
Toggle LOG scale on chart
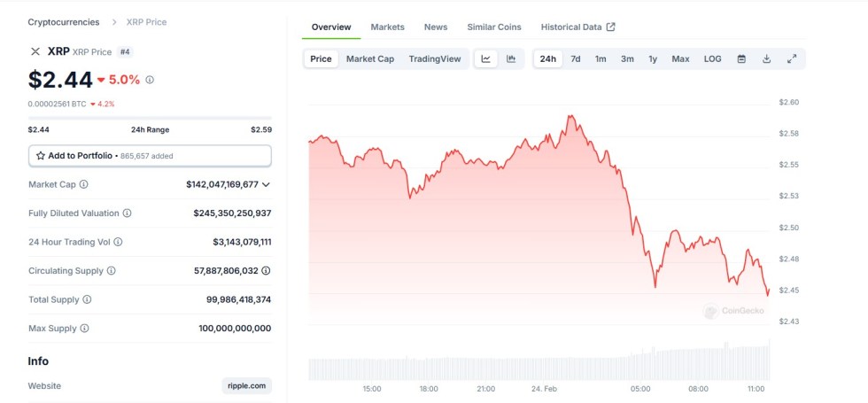click(x=712, y=59)
